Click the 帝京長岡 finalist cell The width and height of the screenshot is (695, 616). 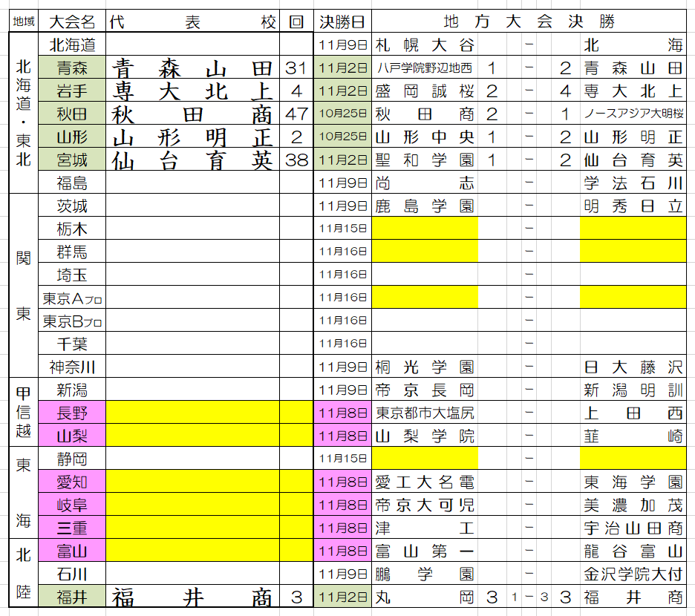click(x=425, y=390)
